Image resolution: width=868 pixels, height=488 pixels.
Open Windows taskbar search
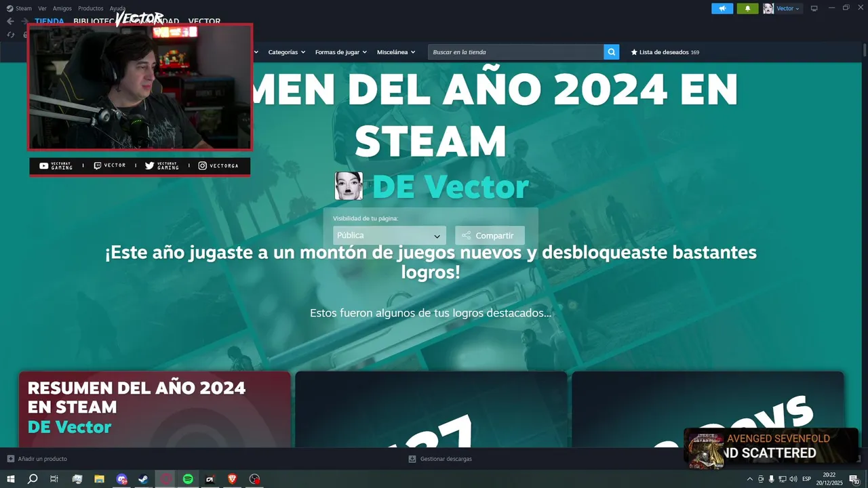[x=33, y=479]
